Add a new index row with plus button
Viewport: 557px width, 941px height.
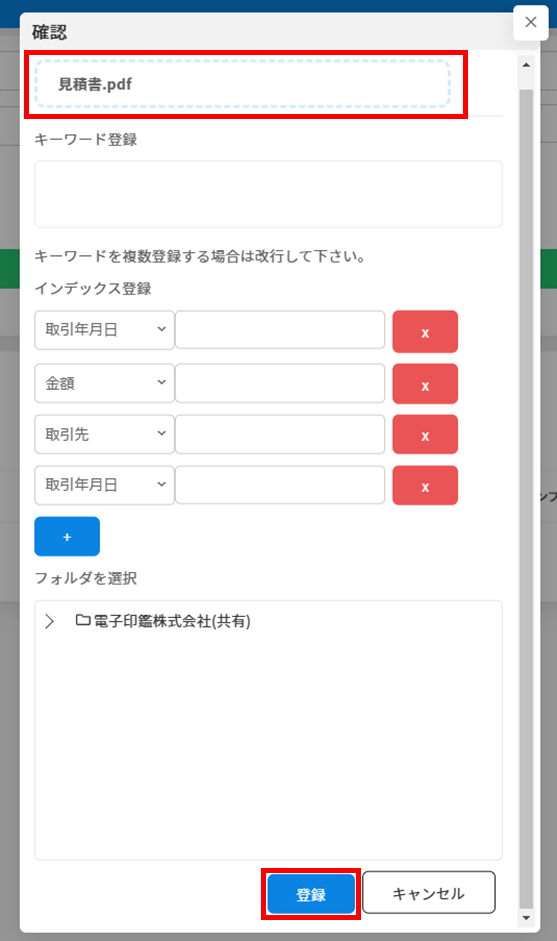coord(67,537)
